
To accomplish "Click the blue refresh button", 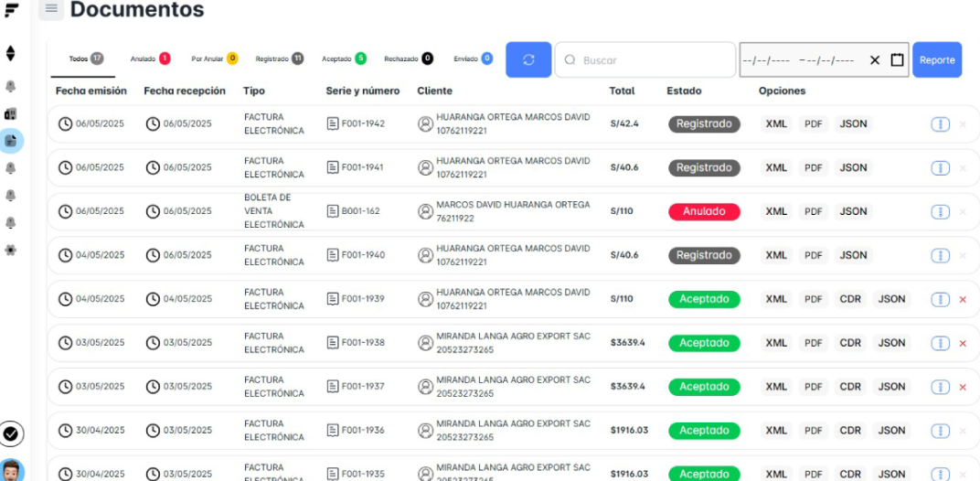I will pos(528,60).
